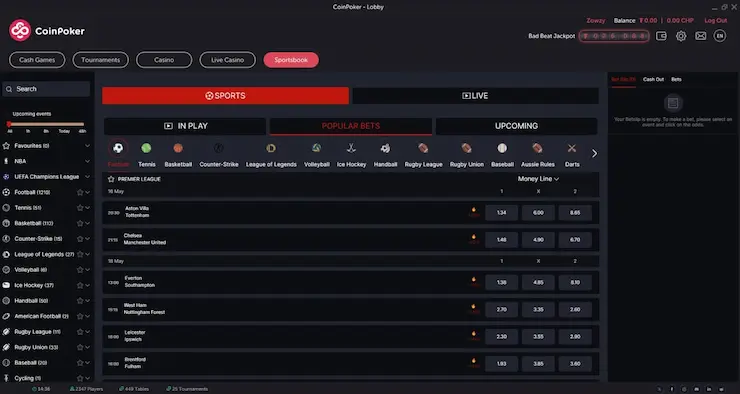Select the Darts sport icon
Viewport: 740px width, 394px height.
(x=572, y=148)
